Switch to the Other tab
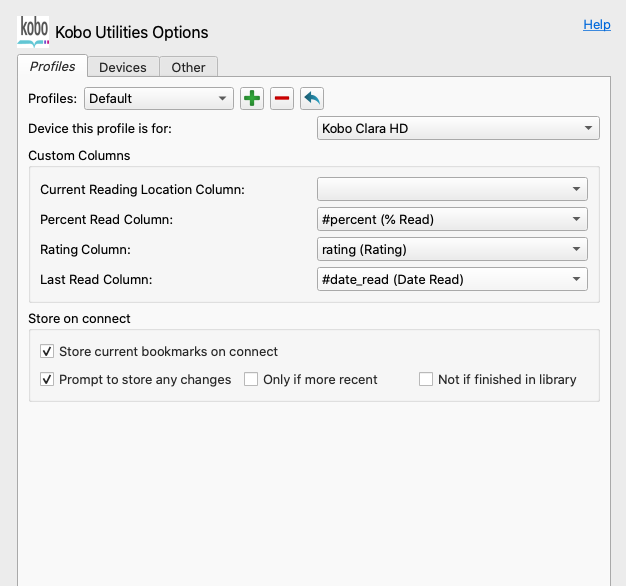 [x=188, y=67]
